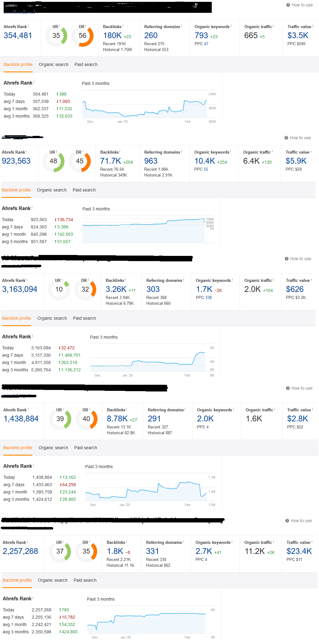
Task: Click the info icon beside Organic traffic above 665
Action: pos(273,26)
